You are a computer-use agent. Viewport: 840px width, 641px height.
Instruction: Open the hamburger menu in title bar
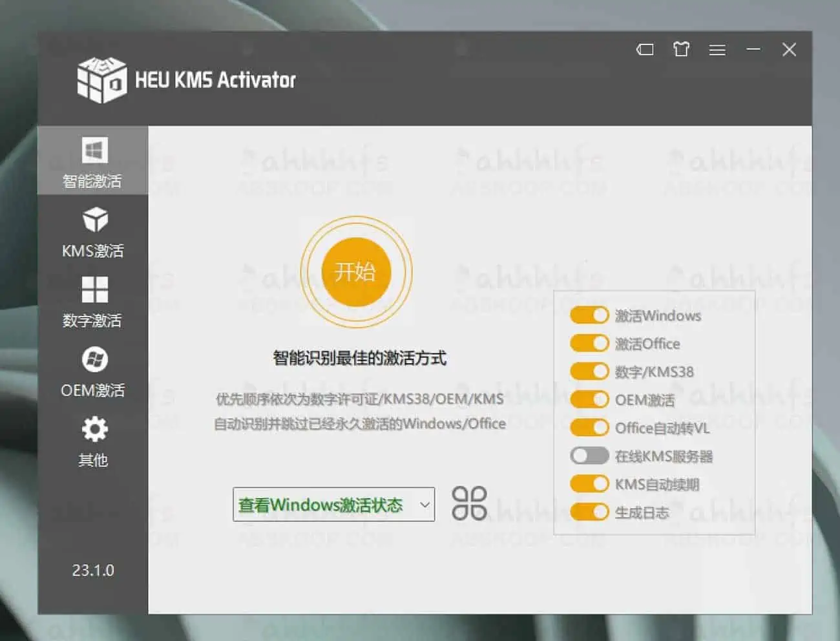717,49
